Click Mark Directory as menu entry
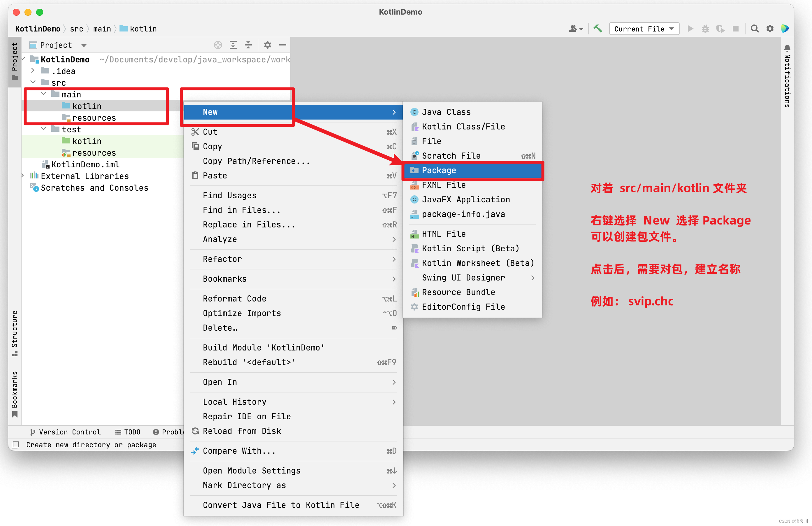 (293, 485)
